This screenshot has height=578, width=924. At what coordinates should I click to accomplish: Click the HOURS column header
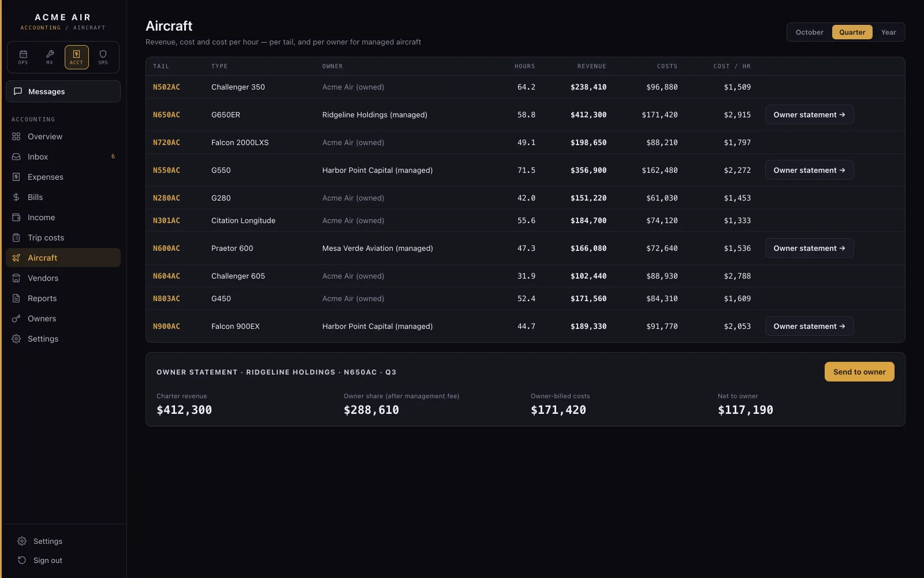coord(524,66)
